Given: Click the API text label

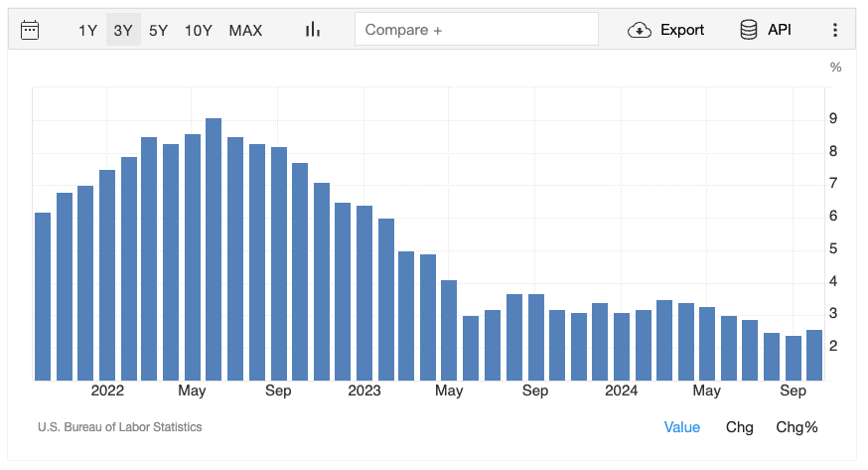Looking at the screenshot, I should coord(780,30).
